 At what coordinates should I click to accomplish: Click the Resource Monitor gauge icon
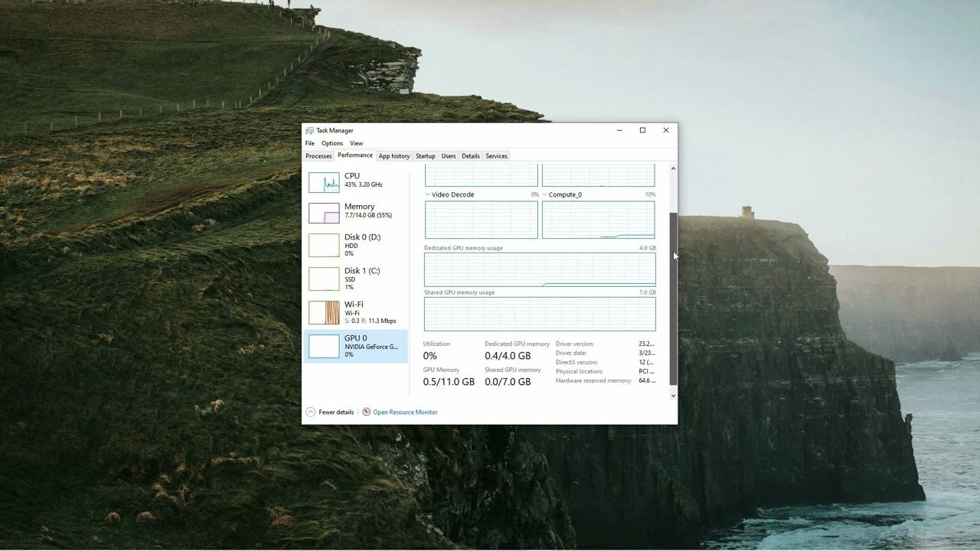point(366,412)
